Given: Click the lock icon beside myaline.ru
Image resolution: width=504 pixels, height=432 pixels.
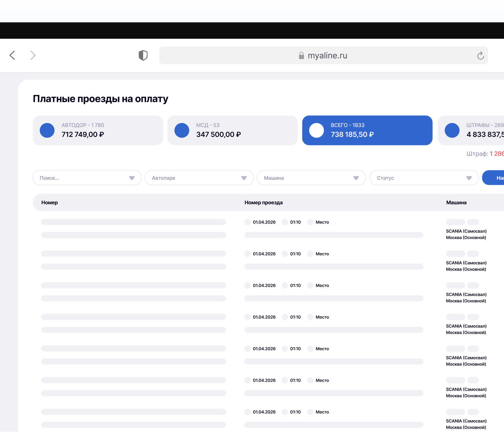Looking at the screenshot, I should point(302,56).
